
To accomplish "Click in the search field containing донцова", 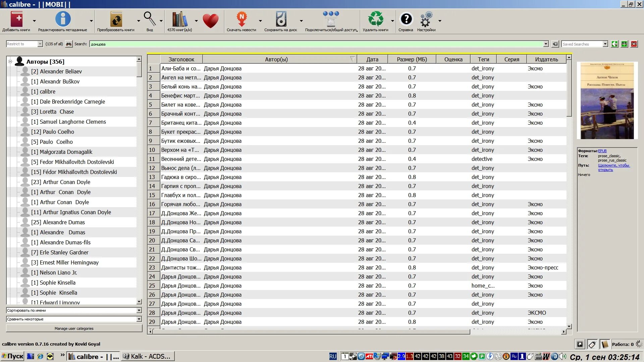I will pos(316,44).
